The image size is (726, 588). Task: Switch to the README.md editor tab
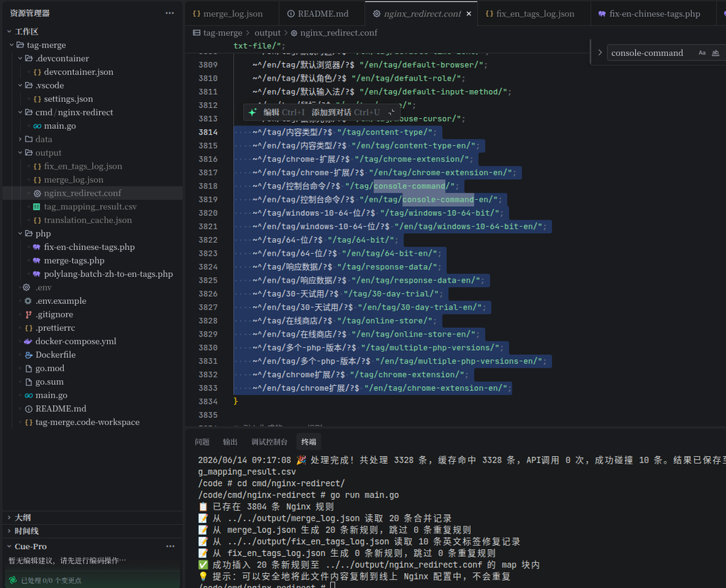tap(323, 14)
